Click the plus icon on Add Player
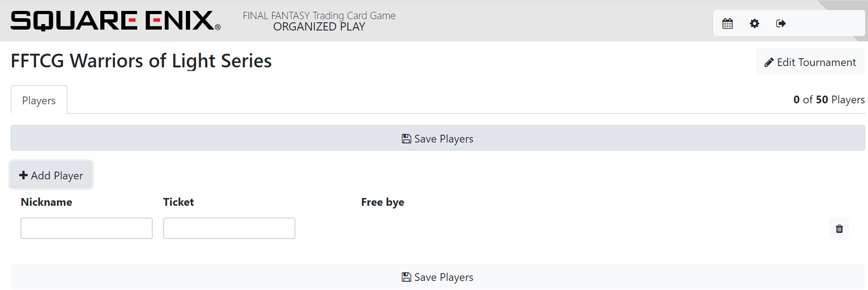Image resolution: width=868 pixels, height=290 pixels. (23, 175)
